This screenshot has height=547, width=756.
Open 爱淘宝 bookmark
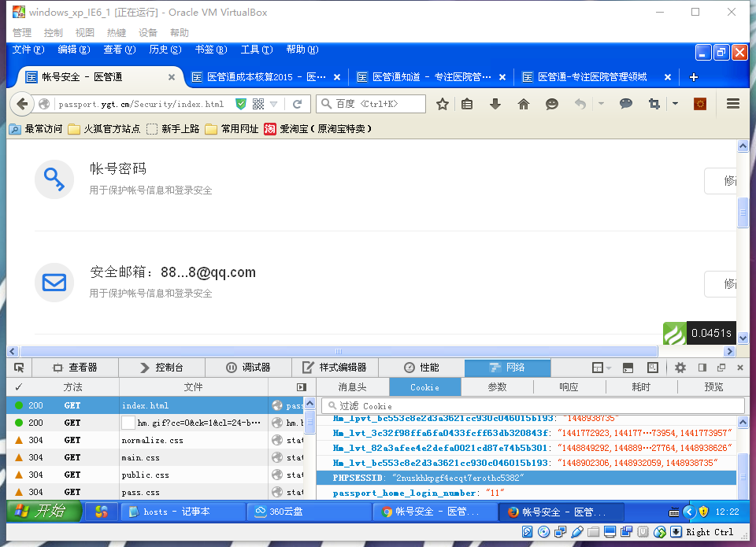point(317,128)
